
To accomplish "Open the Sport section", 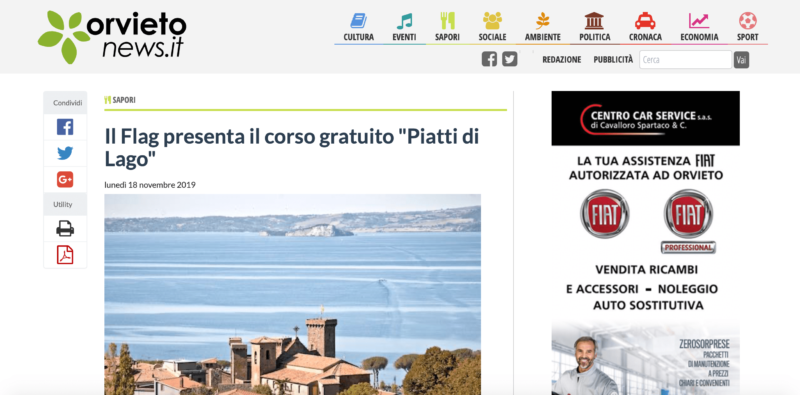I will pyautogui.click(x=747, y=28).
